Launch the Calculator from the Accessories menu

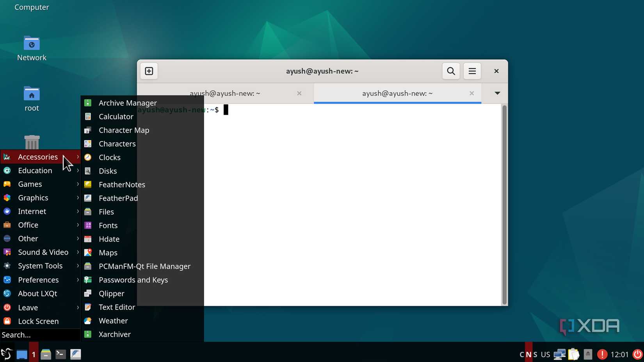point(116,116)
